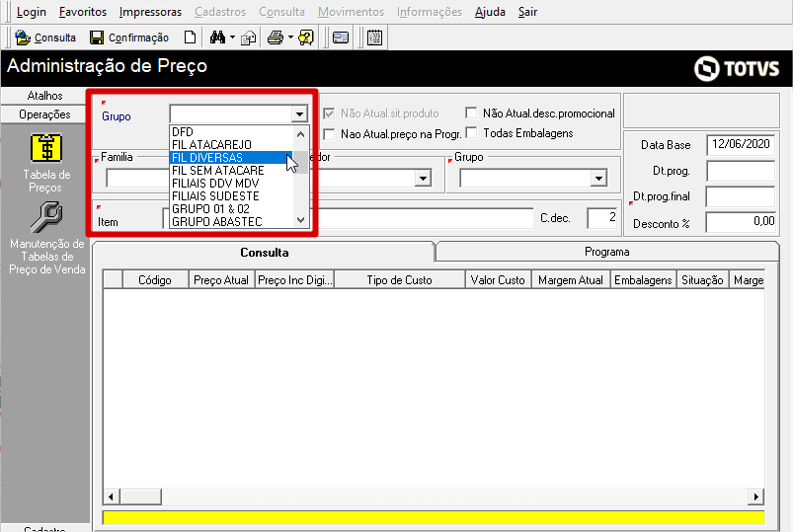Click the table horizontal scroll left arrow
The width and height of the screenshot is (793, 532).
(x=112, y=496)
